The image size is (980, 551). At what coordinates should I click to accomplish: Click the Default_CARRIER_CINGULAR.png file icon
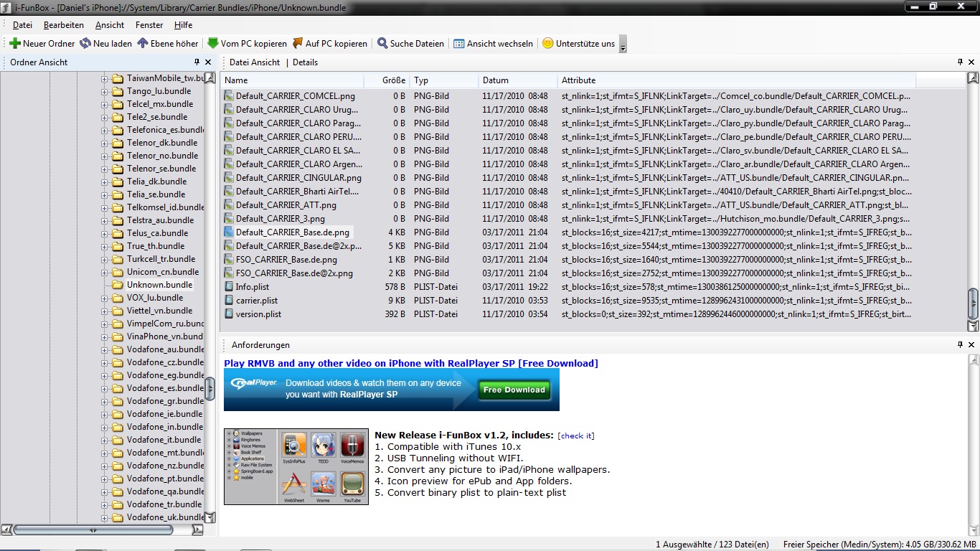click(229, 177)
